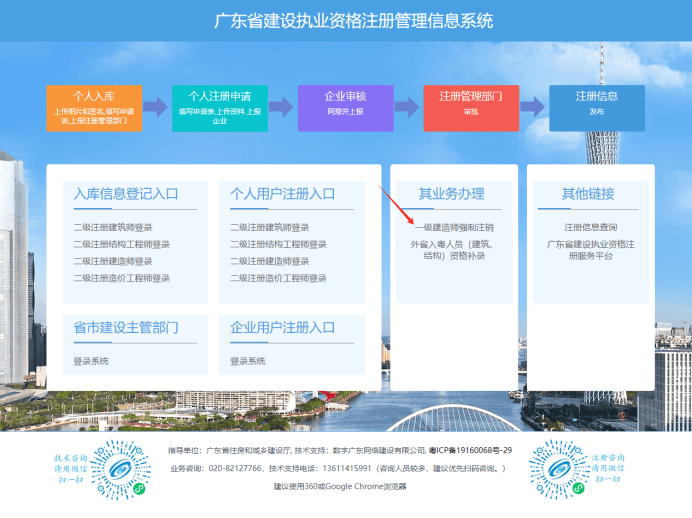This screenshot has width=692, height=518.
Task: Open 二级注册建筑师登录 under 入库信息登记入口
Action: [x=113, y=227]
